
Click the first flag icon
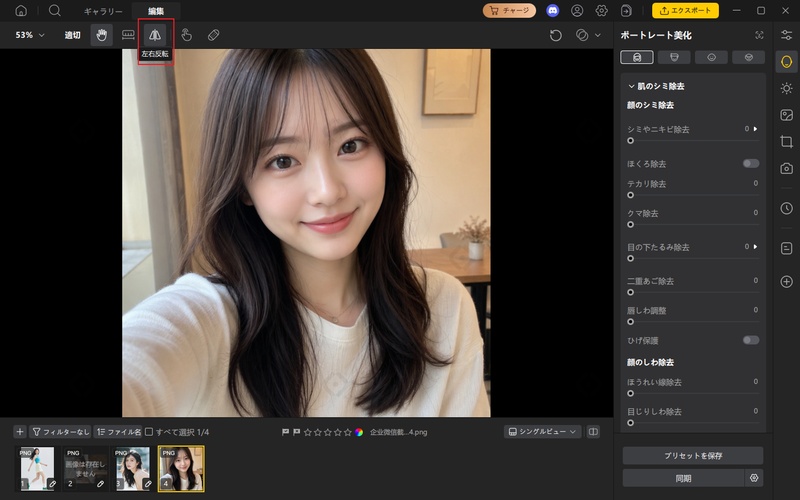pyautogui.click(x=286, y=432)
